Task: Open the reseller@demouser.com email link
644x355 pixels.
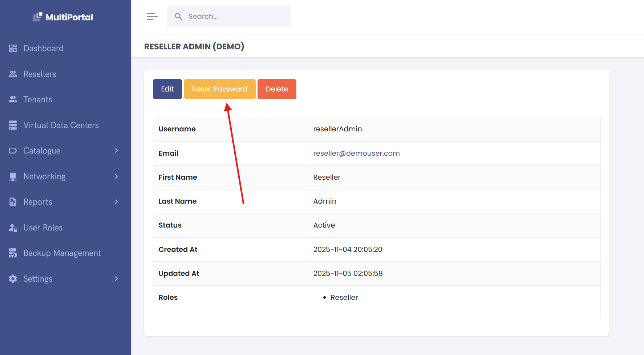Action: 356,153
